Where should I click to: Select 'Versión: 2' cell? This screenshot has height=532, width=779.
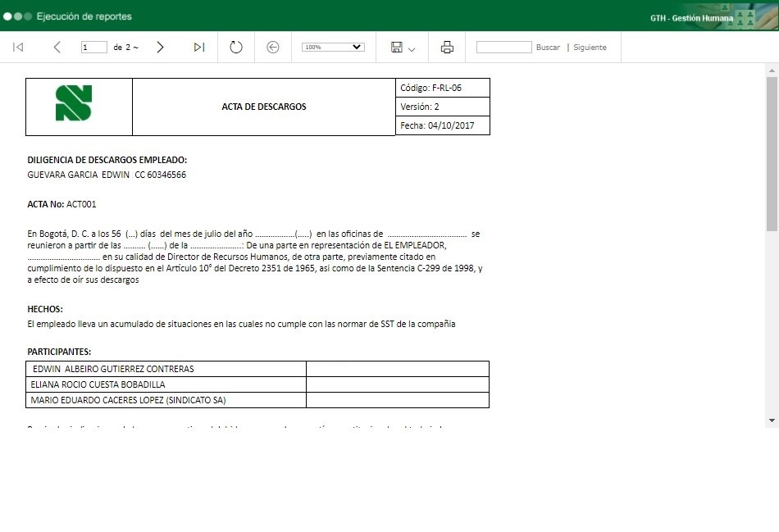(442, 107)
